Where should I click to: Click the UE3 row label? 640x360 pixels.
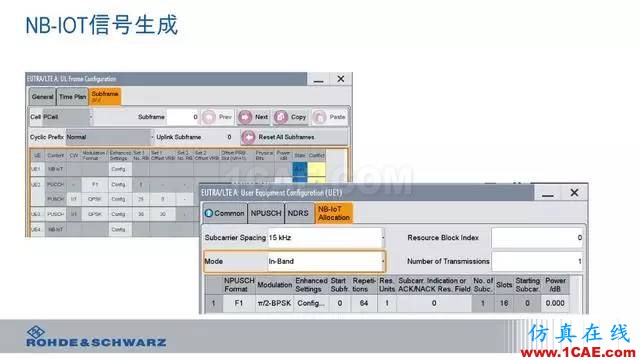[x=36, y=214]
